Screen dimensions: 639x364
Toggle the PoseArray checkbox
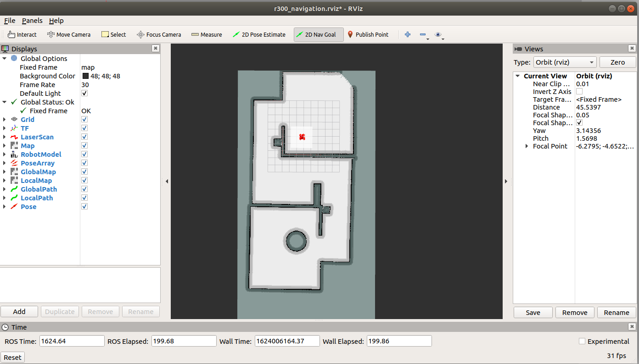pyautogui.click(x=84, y=163)
